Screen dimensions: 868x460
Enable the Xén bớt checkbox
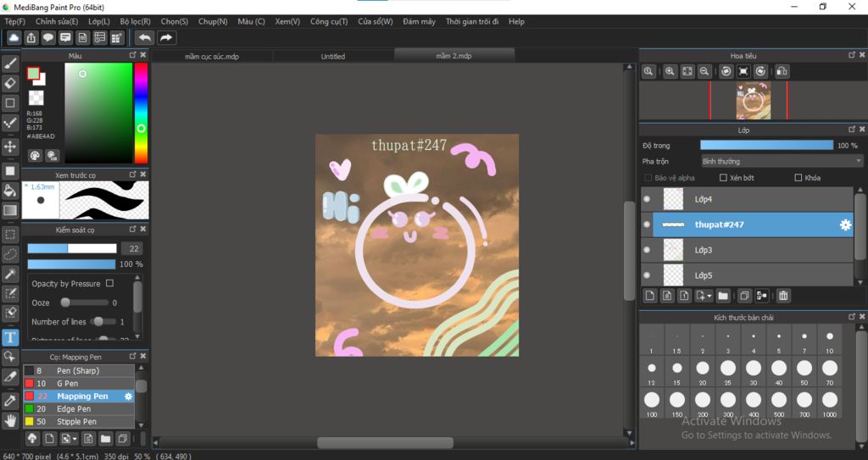[x=723, y=178]
